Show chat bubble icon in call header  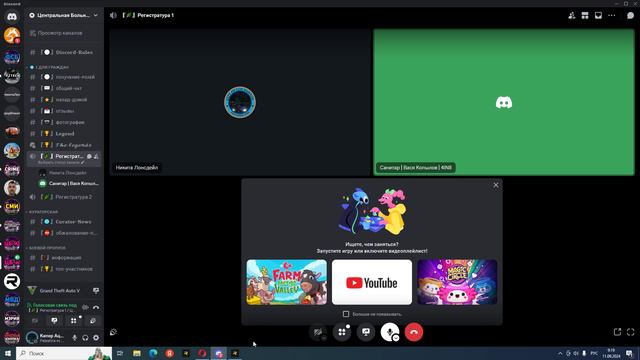631,16
